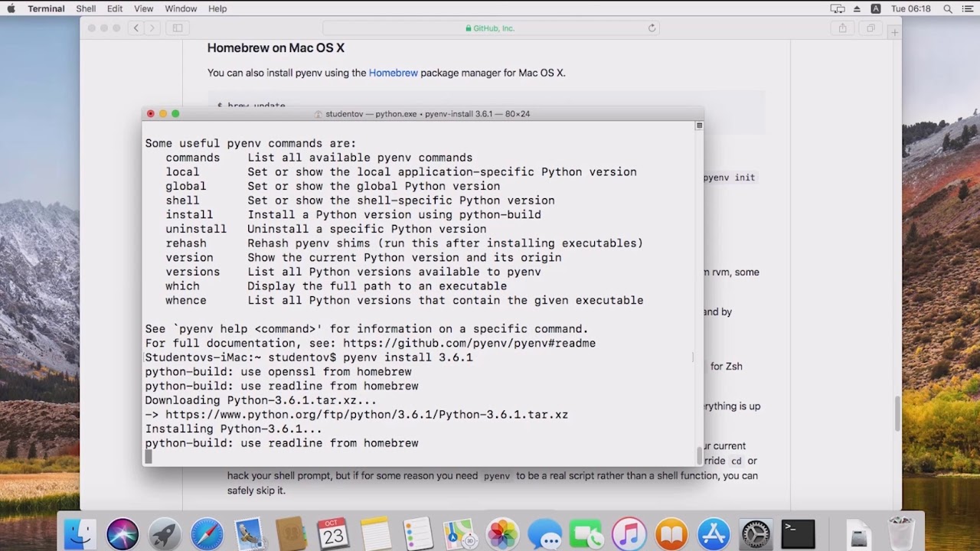
Task: Click the Safari page scrollbar
Action: tap(898, 413)
